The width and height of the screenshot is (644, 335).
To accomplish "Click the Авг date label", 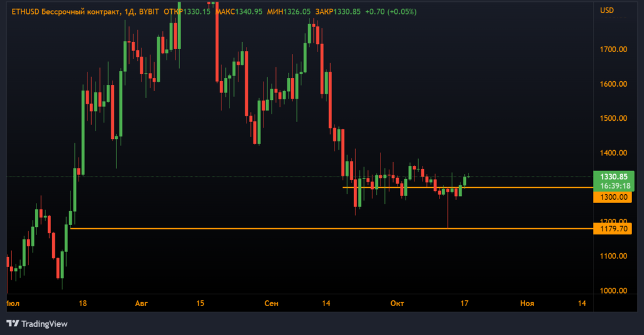I will 142,304.
